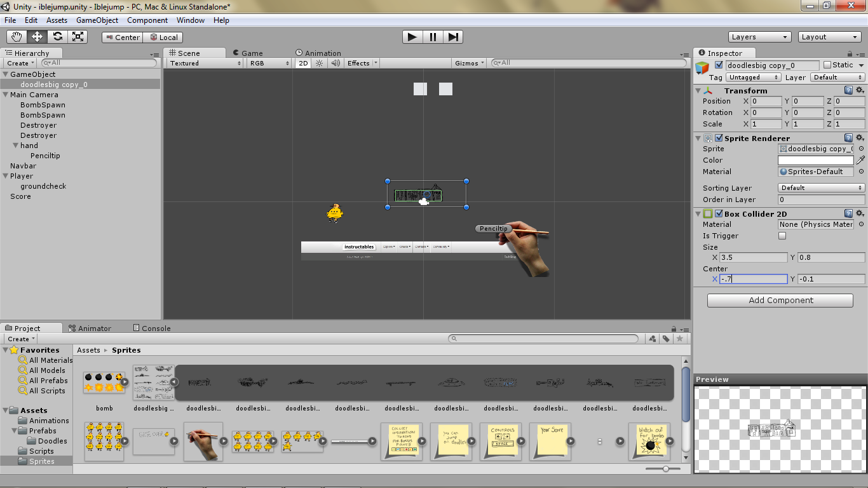Image resolution: width=868 pixels, height=488 pixels.
Task: Select the Hand tool in the toolbar
Action: pyautogui.click(x=17, y=37)
